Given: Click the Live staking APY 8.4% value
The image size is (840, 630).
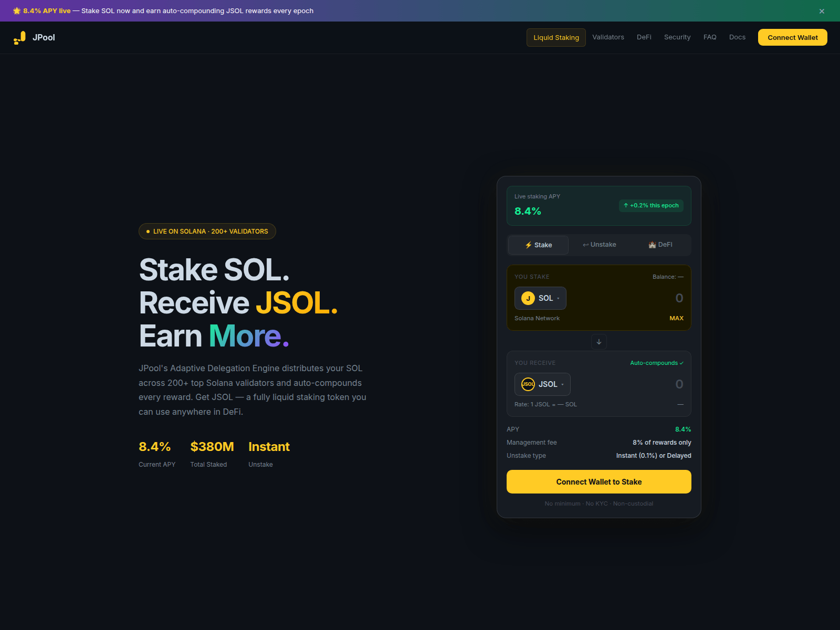Looking at the screenshot, I should click(528, 211).
